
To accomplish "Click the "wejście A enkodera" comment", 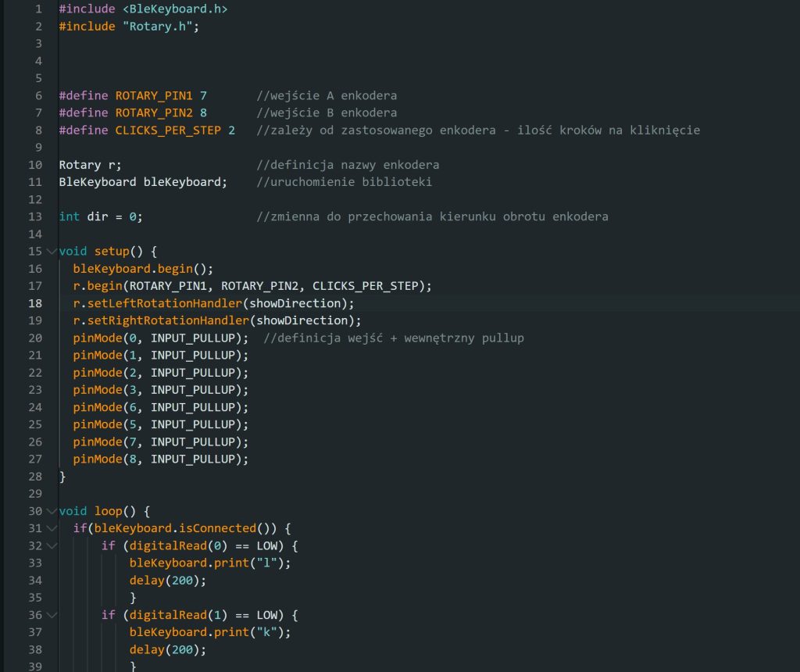I will [x=327, y=96].
